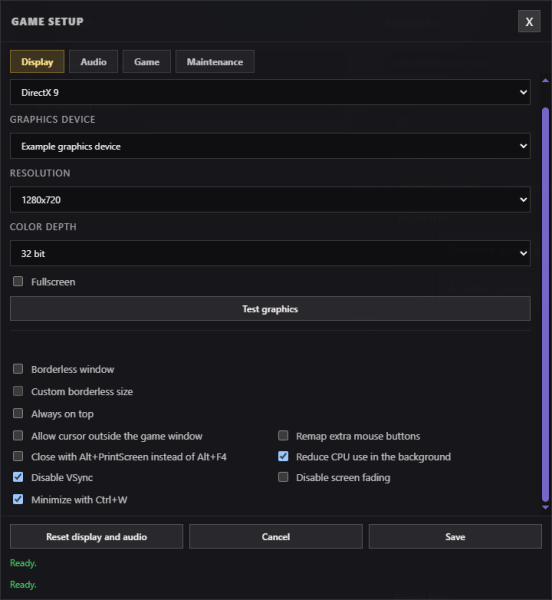Close Game Setup with the X button

point(529,21)
